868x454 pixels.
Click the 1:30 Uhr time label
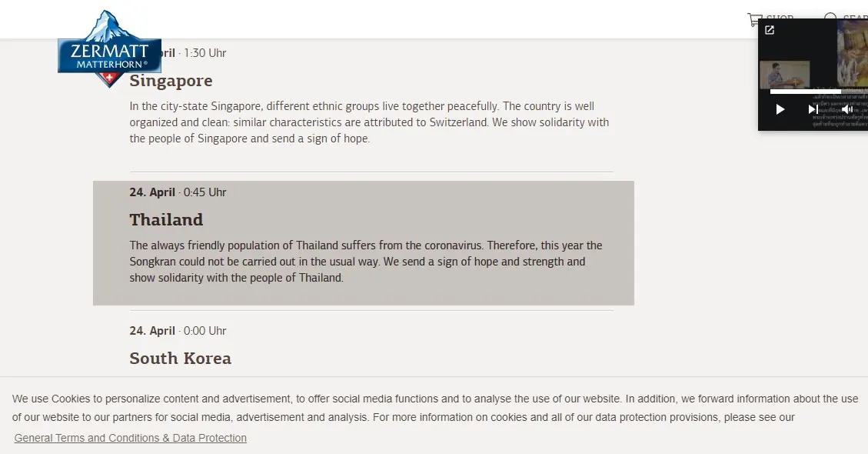pos(205,53)
